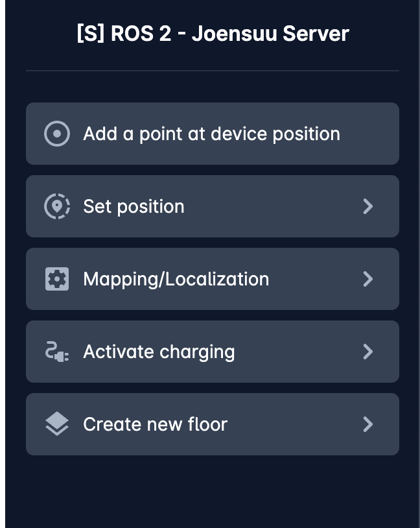Click blank space inside the Mapping/Localization row
Screen dimensions: 420x528
pos(316,279)
